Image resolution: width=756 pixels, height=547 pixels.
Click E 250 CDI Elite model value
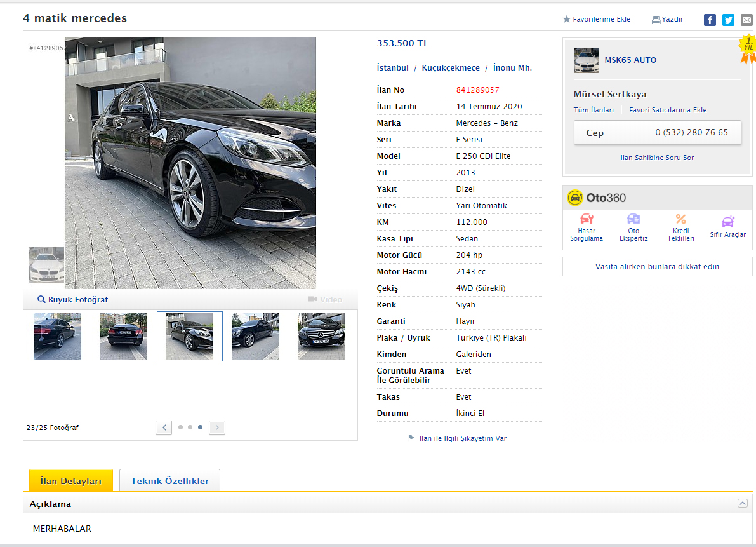coord(483,156)
